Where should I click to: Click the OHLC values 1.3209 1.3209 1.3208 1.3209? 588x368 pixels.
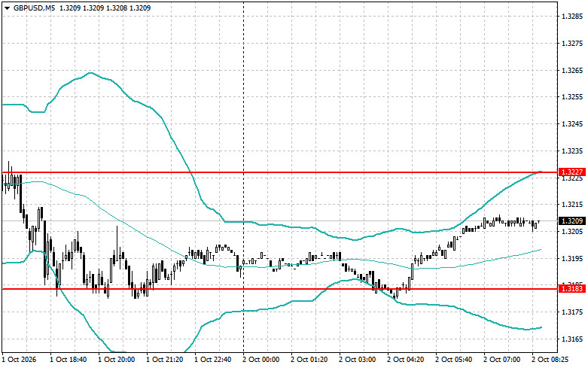click(x=105, y=8)
